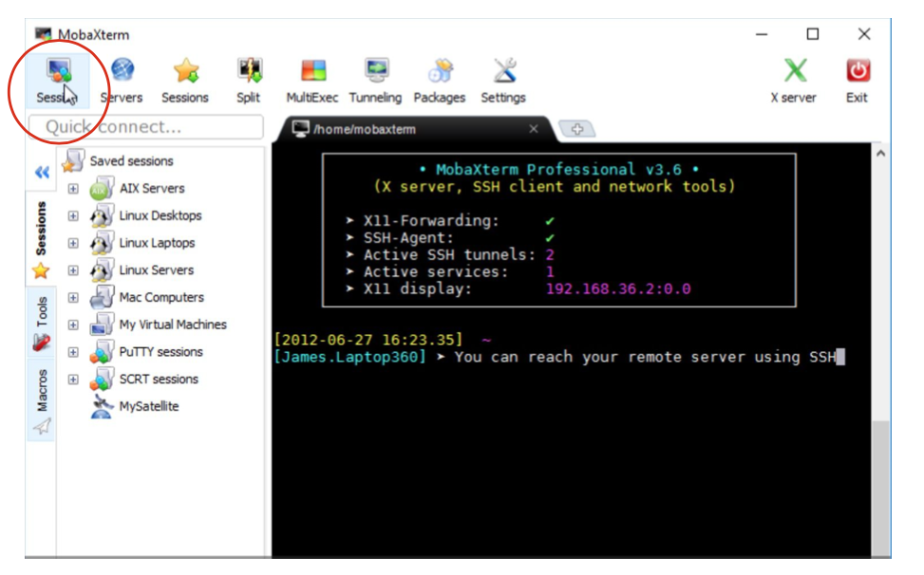Select the PuTTY sessions label
The image size is (924, 575).
pos(160,352)
